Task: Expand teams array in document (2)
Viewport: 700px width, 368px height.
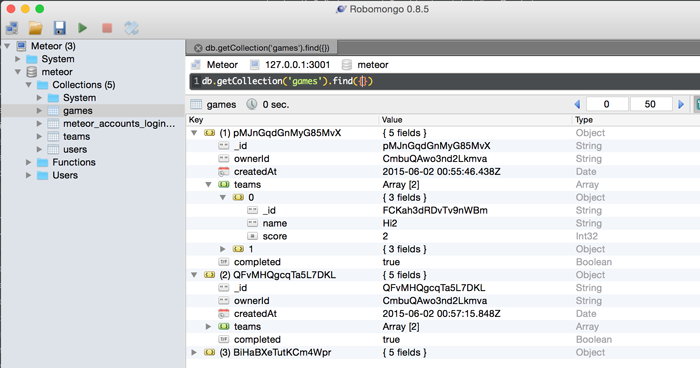Action: click(208, 327)
